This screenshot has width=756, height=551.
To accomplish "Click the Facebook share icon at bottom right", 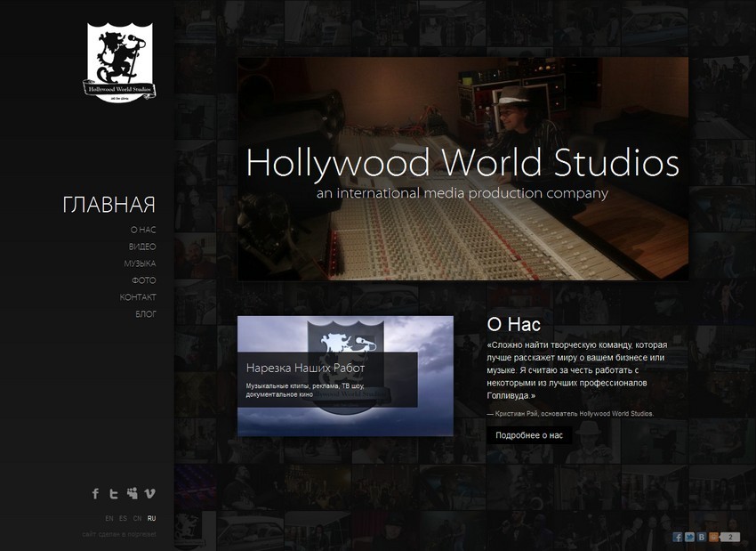I will (678, 537).
